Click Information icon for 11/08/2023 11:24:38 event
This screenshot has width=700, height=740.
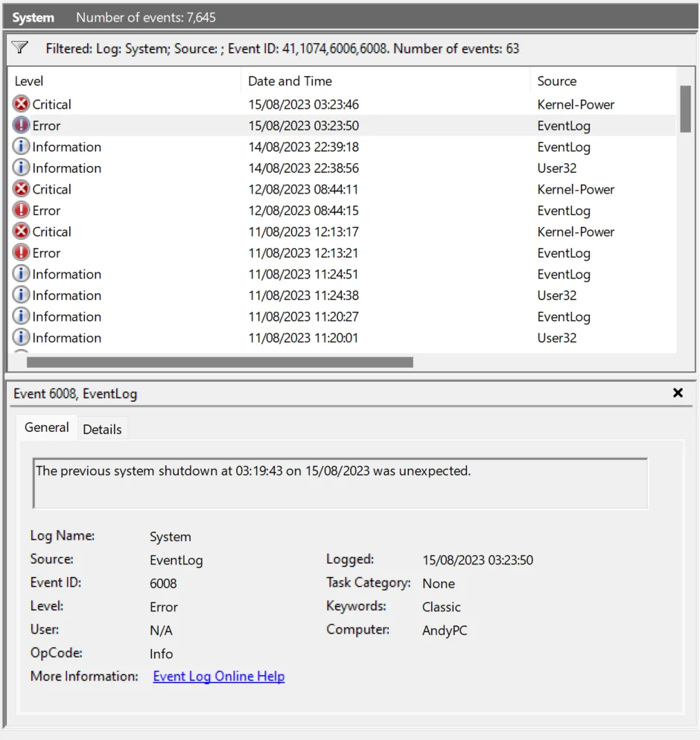tap(22, 295)
